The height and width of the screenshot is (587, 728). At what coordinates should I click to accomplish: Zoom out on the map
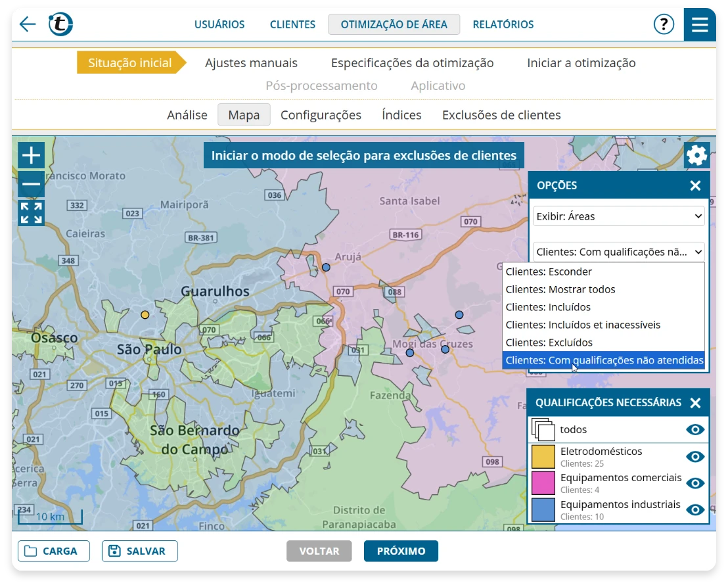point(31,184)
